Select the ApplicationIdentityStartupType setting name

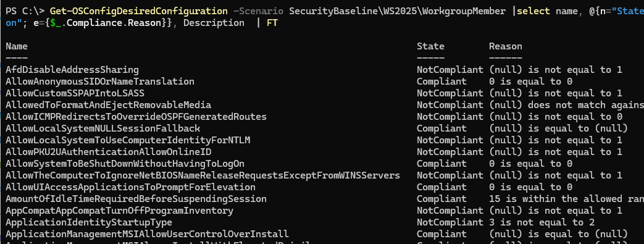89,222
